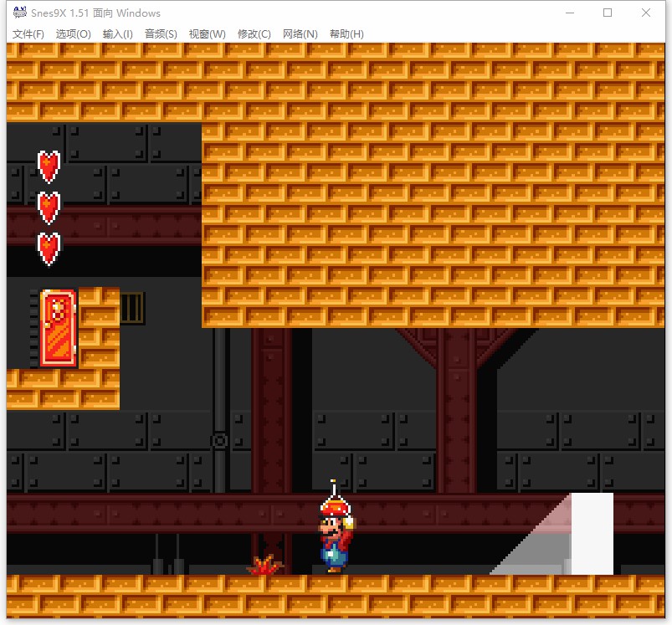Viewport: 672px width, 625px height.
Task: Open the 文件(F) menu
Action: [28, 33]
